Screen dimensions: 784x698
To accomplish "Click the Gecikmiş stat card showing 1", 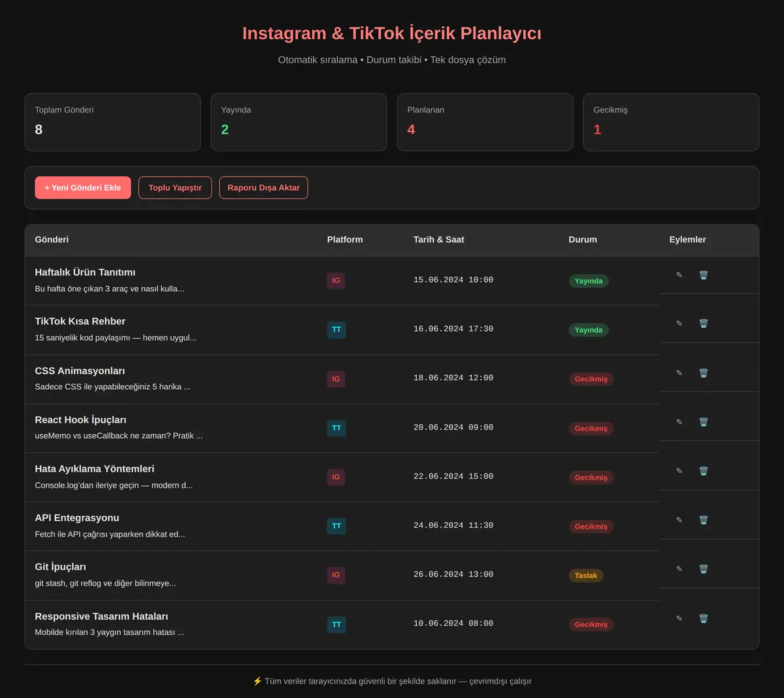I will click(x=671, y=122).
